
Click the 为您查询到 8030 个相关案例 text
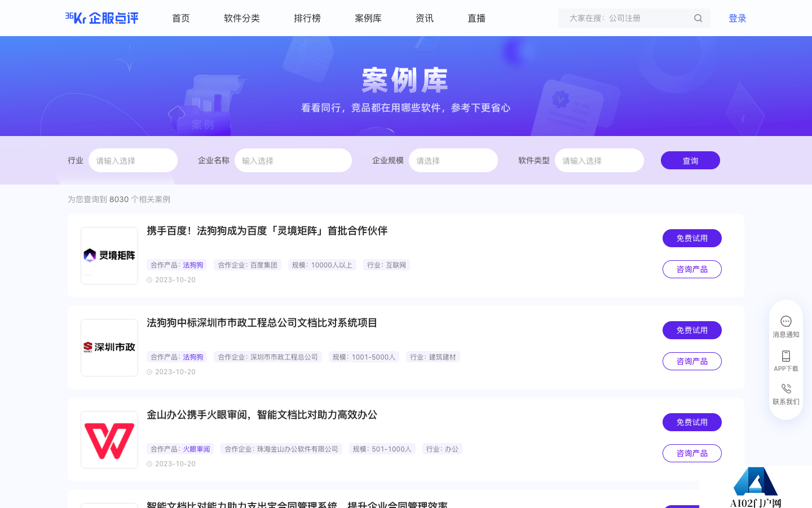pyautogui.click(x=119, y=199)
